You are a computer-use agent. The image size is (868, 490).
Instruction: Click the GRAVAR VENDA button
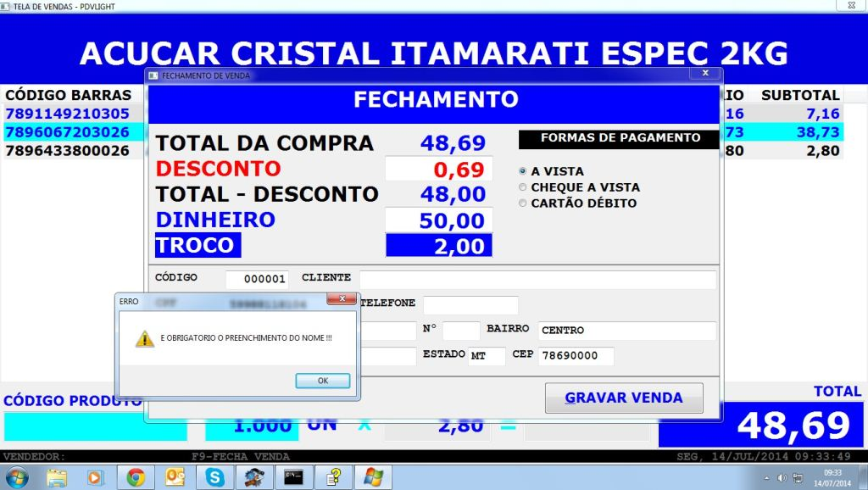click(x=624, y=398)
